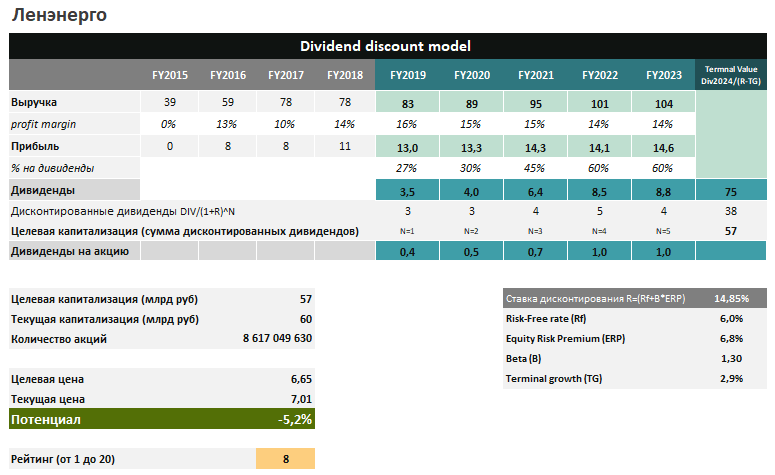Select the Terminal growth value 2,9%
This screenshot has width=775, height=475.
[x=731, y=379]
